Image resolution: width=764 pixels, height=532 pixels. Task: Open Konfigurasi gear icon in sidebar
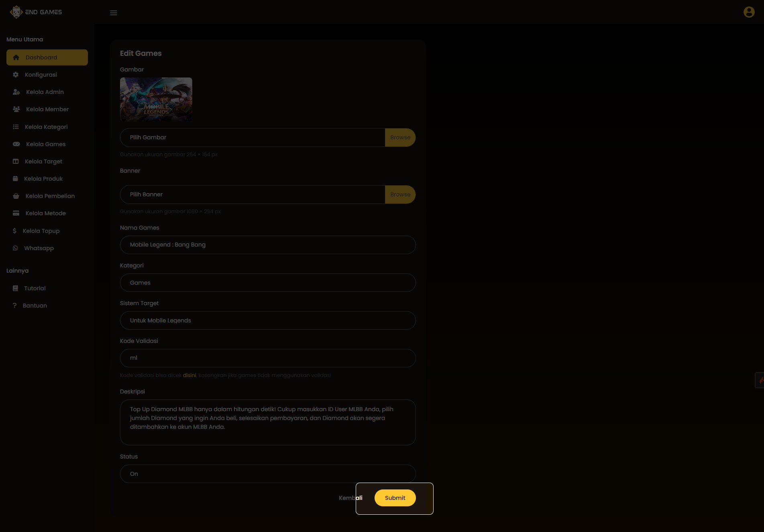[x=16, y=75]
